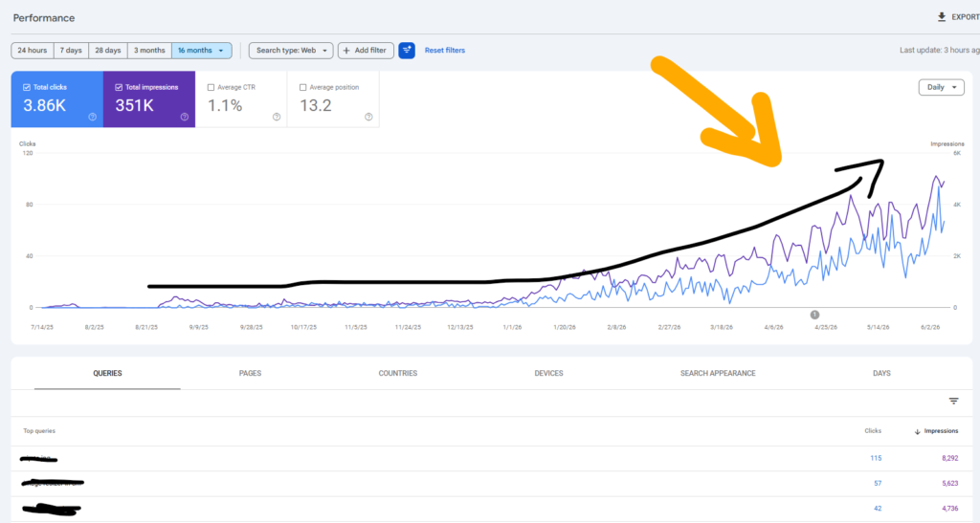Open the Daily granularity dropdown
Viewport: 980px width, 523px height.
(x=942, y=87)
